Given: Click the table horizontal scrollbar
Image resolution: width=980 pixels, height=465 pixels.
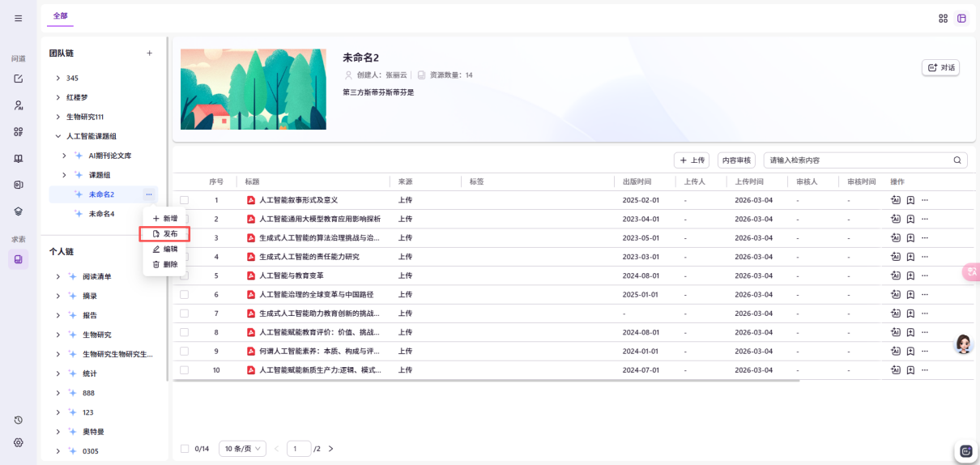Looking at the screenshot, I should click(x=486, y=380).
